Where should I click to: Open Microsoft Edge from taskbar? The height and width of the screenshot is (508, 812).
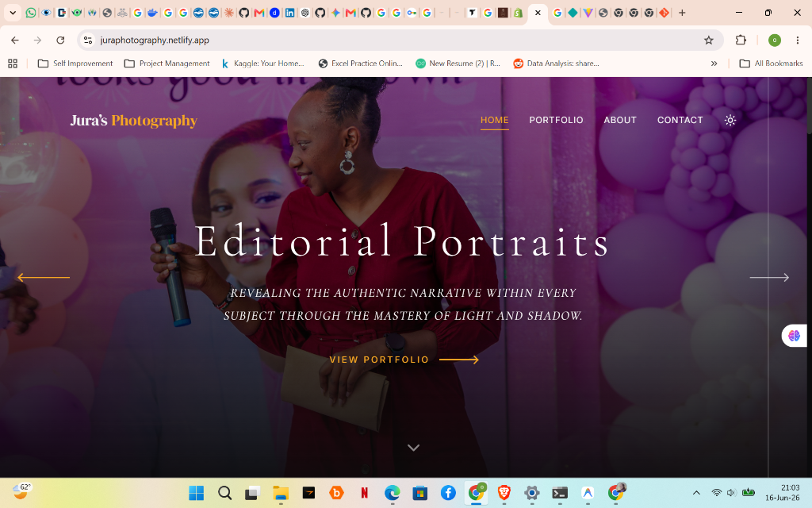pyautogui.click(x=393, y=493)
